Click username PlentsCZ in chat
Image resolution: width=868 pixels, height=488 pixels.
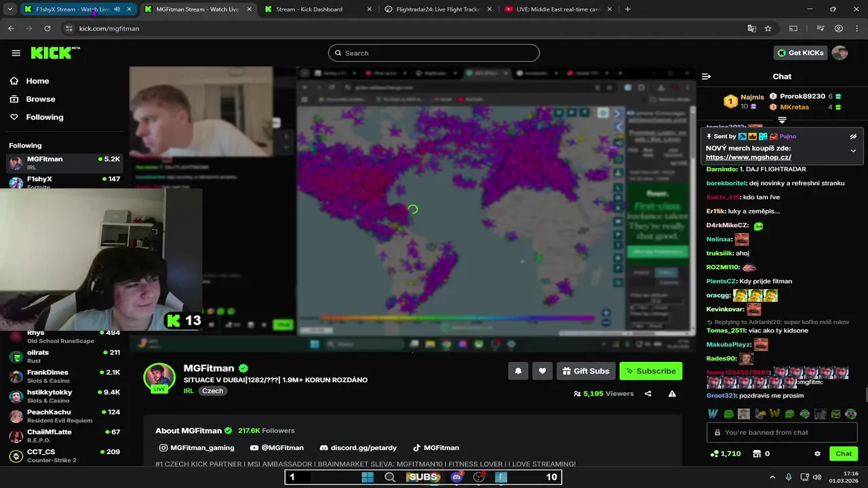[722, 281]
